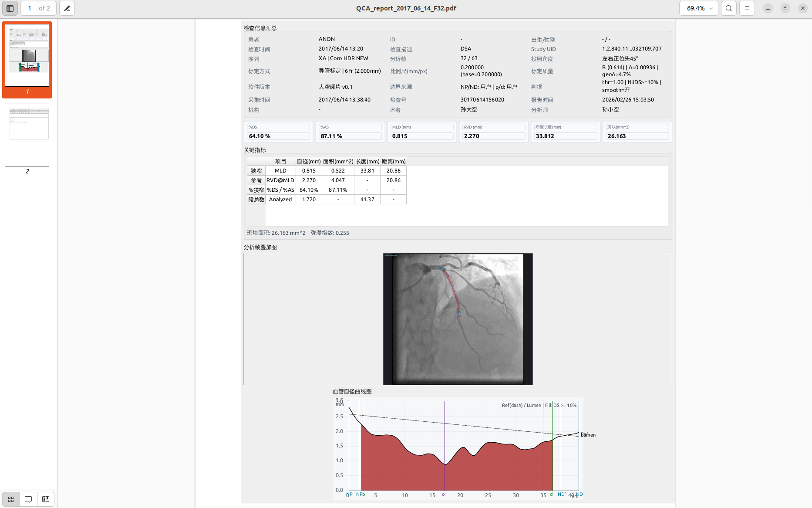
Task: Click the %DS value 64.10 % box
Action: coord(279,136)
